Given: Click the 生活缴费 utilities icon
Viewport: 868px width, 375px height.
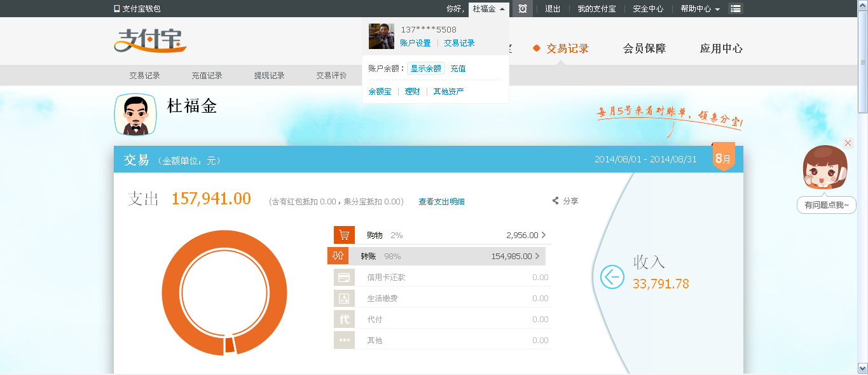Looking at the screenshot, I should tap(344, 298).
